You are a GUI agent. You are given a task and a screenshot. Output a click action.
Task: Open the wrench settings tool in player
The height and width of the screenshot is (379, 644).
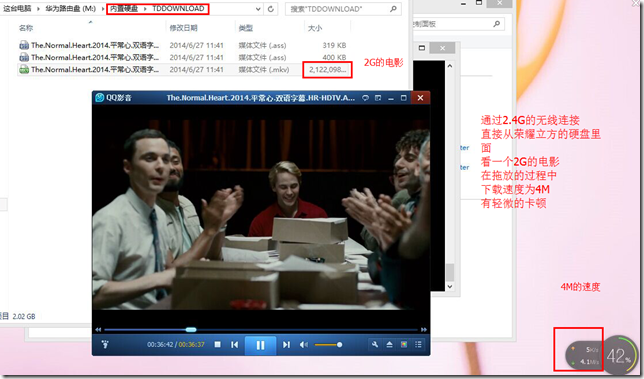[375, 345]
